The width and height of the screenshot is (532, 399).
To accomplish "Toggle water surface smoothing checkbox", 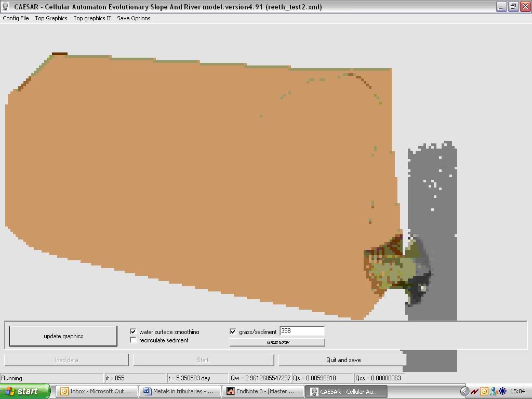I will click(x=134, y=331).
